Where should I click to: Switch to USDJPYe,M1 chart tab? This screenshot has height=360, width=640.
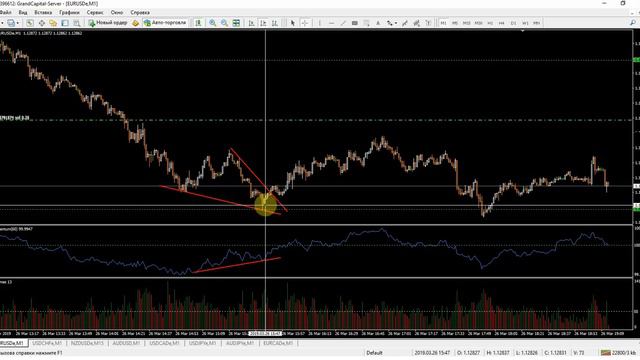(x=203, y=343)
